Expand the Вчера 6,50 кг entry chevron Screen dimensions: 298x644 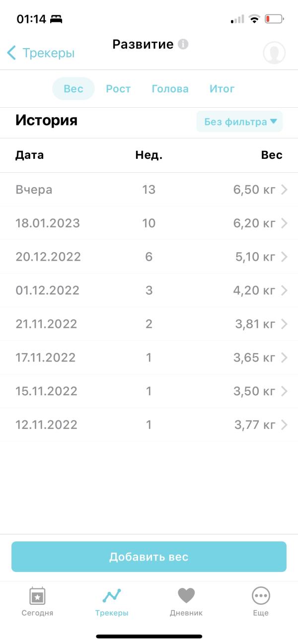pyautogui.click(x=284, y=190)
